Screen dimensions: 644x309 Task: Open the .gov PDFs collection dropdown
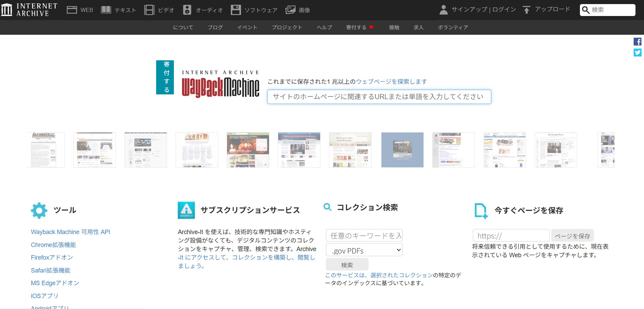[x=364, y=250]
